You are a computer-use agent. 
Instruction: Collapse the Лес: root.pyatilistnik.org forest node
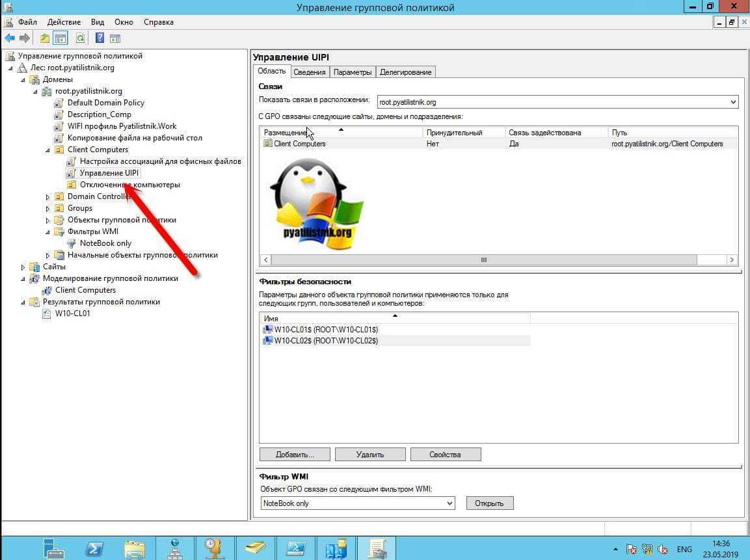coord(10,68)
